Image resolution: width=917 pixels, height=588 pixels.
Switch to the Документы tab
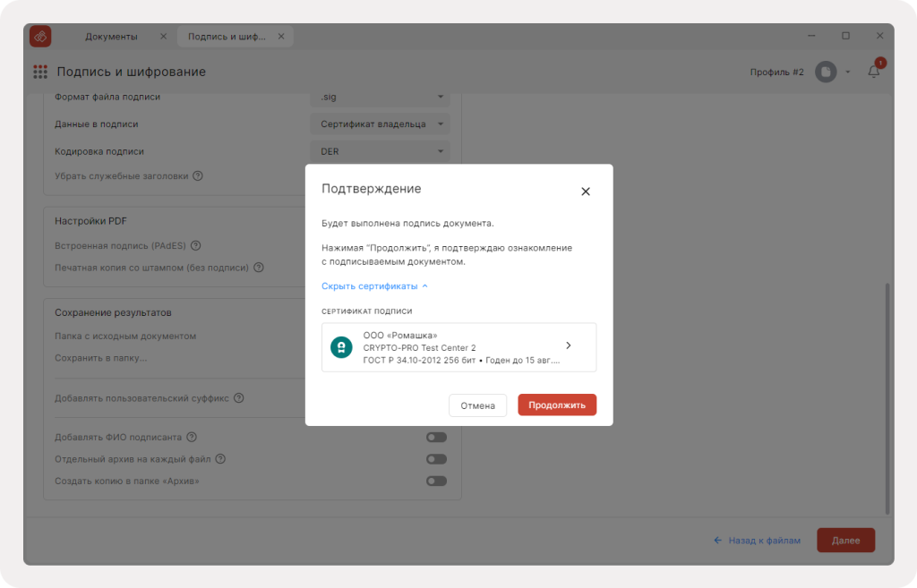click(x=111, y=36)
